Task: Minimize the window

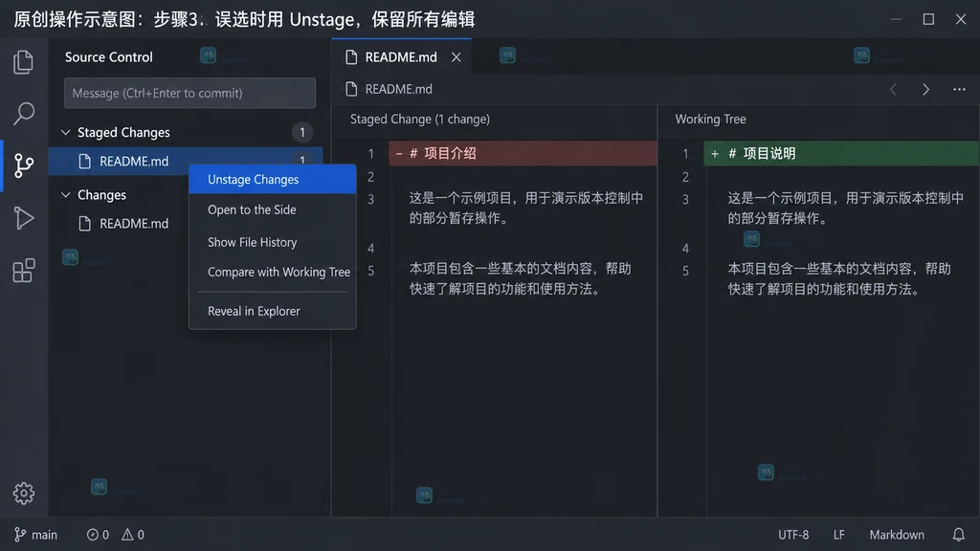Action: (896, 19)
